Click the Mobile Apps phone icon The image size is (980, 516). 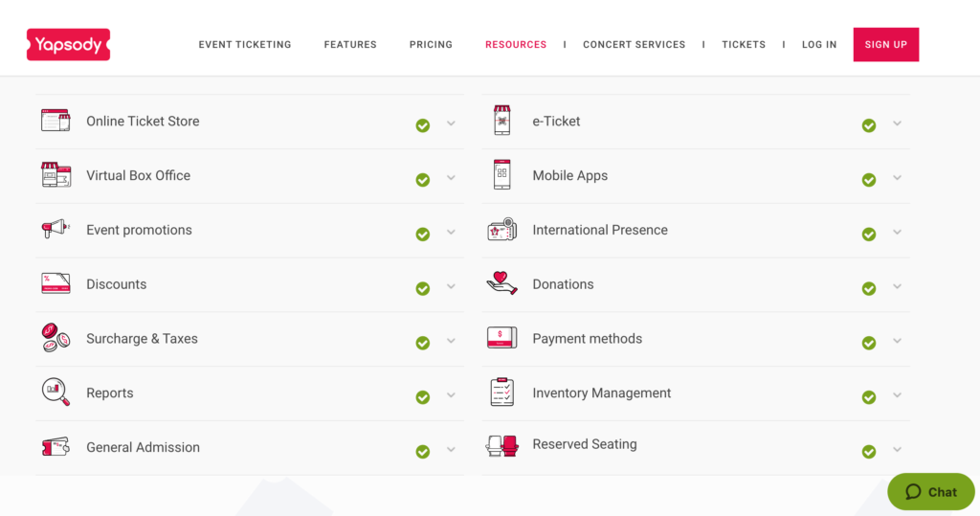point(501,175)
